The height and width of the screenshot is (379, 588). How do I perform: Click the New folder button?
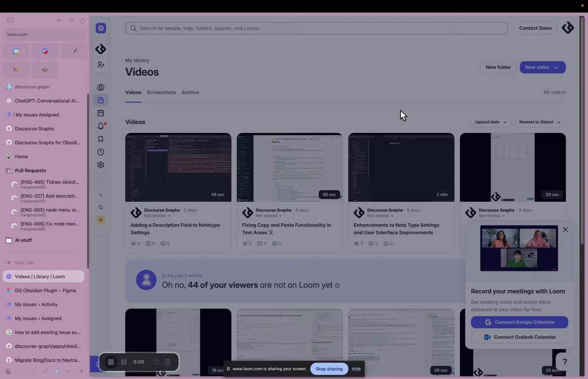click(x=498, y=67)
